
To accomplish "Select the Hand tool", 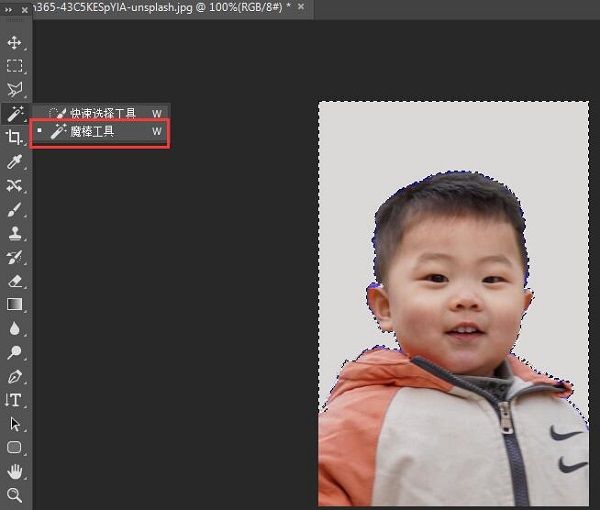I will (x=15, y=471).
